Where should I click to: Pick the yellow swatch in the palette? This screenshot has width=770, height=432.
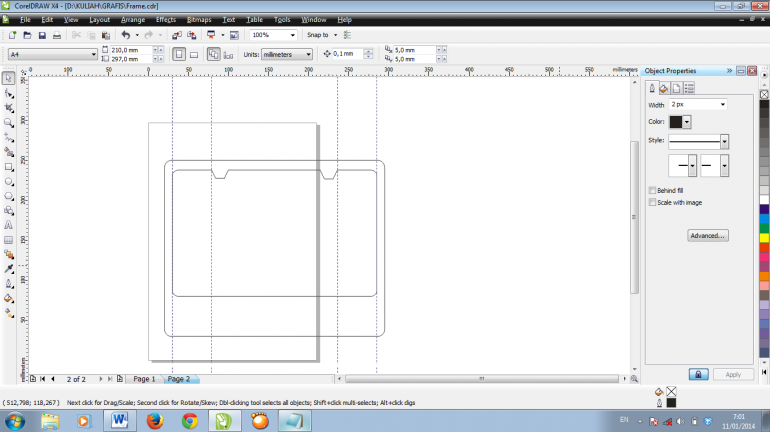click(764, 238)
